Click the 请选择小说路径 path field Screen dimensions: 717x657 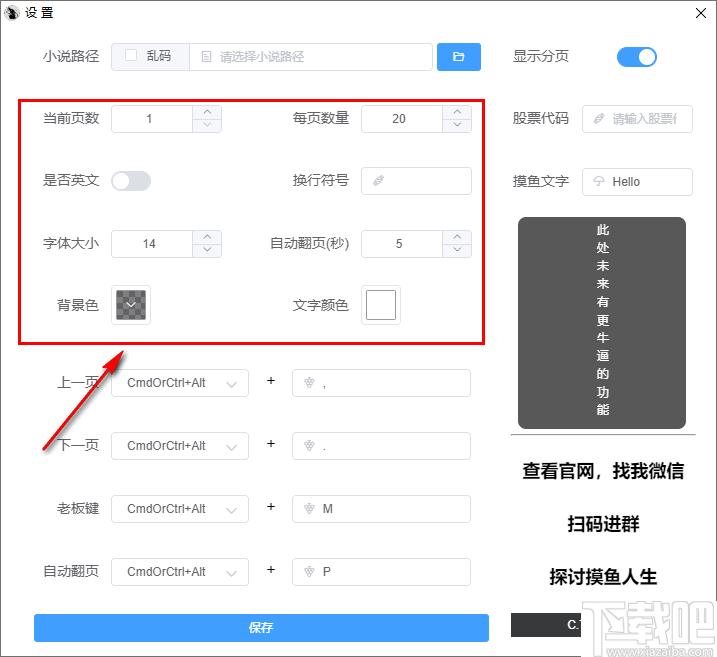click(311, 57)
